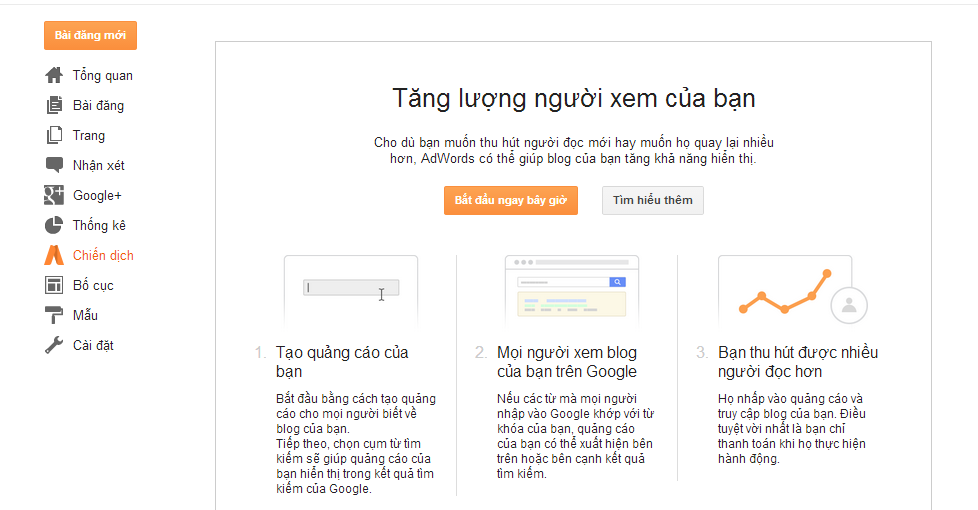Image resolution: width=978 pixels, height=510 pixels.
Task: Go to the Trang section
Action: [x=89, y=135]
